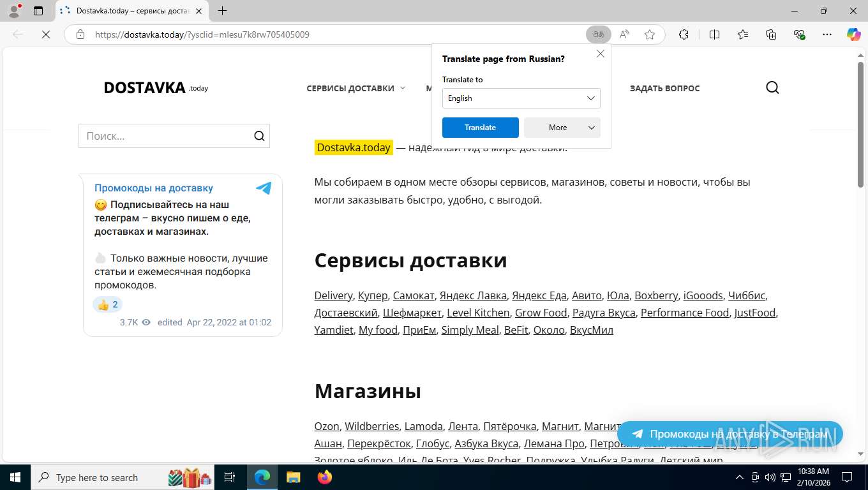This screenshot has width=868, height=490.
Task: Click the floating Промокоды на доставку в Телеграм button
Action: pyautogui.click(x=730, y=434)
